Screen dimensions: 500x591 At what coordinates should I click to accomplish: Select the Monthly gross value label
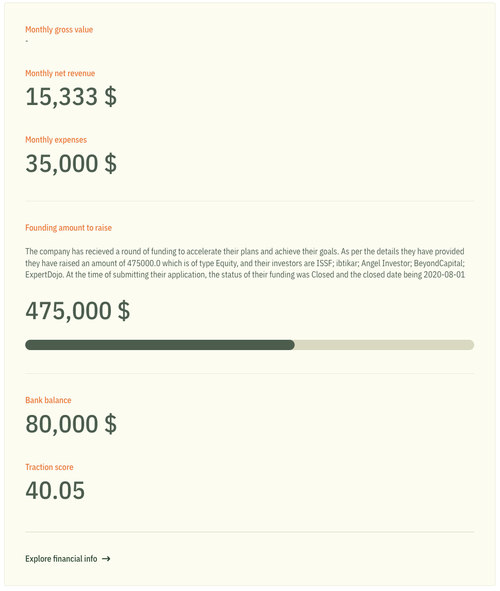tap(59, 29)
